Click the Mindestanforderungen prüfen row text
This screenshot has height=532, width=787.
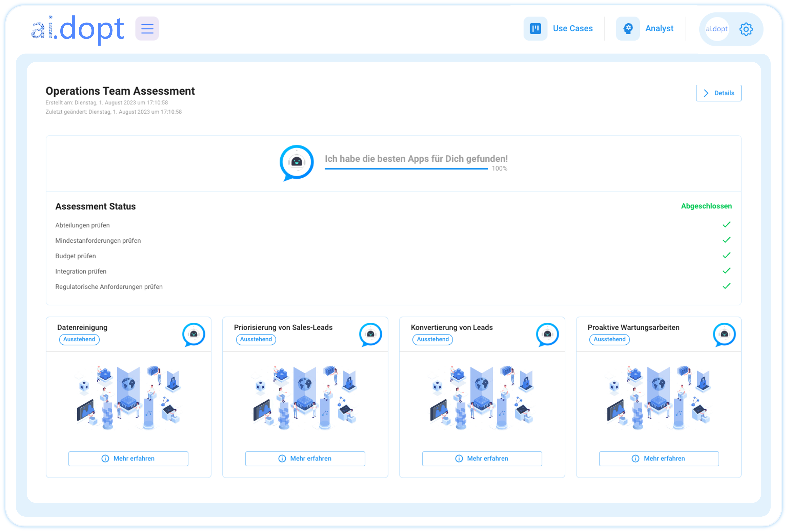(x=98, y=241)
